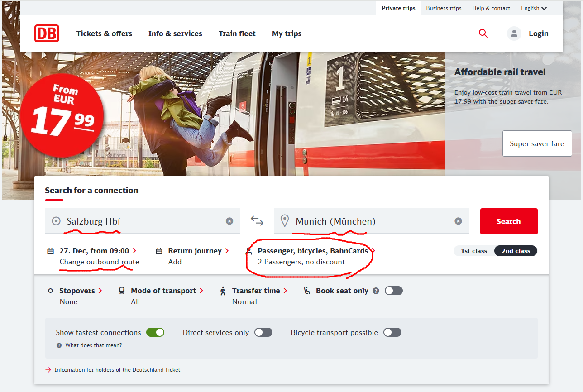The height and width of the screenshot is (392, 583).
Task: Click the Book seat only seat icon
Action: [307, 291]
